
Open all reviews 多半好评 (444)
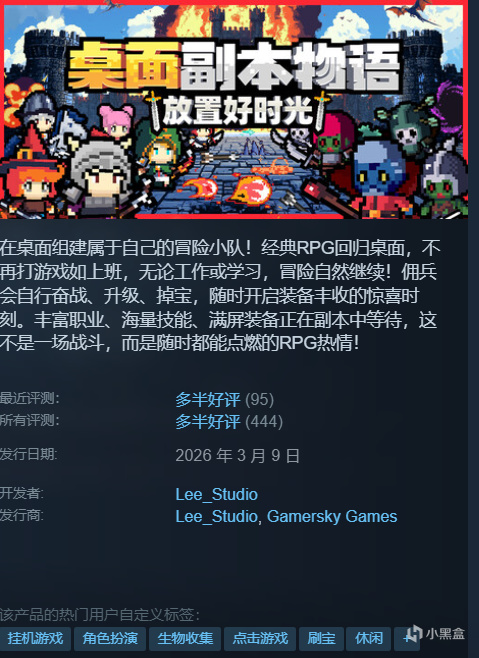229,421
